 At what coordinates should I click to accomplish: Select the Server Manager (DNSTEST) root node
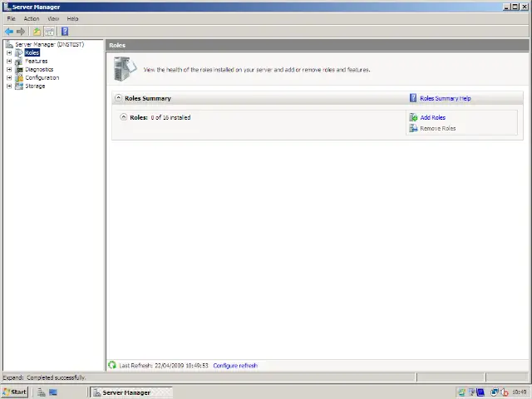point(49,44)
